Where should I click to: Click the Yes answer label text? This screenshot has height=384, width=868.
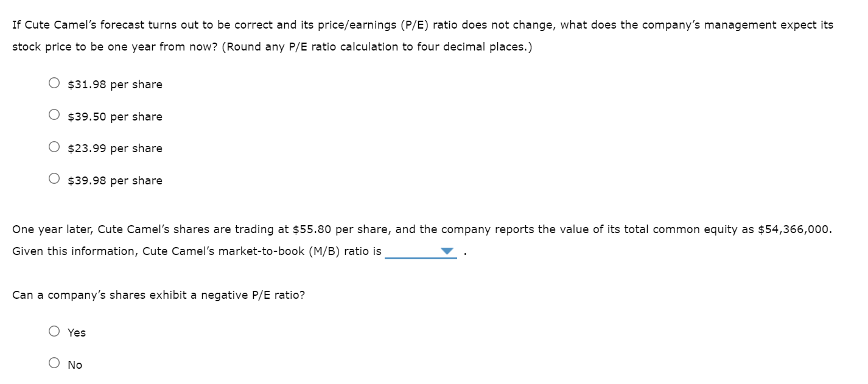point(76,332)
